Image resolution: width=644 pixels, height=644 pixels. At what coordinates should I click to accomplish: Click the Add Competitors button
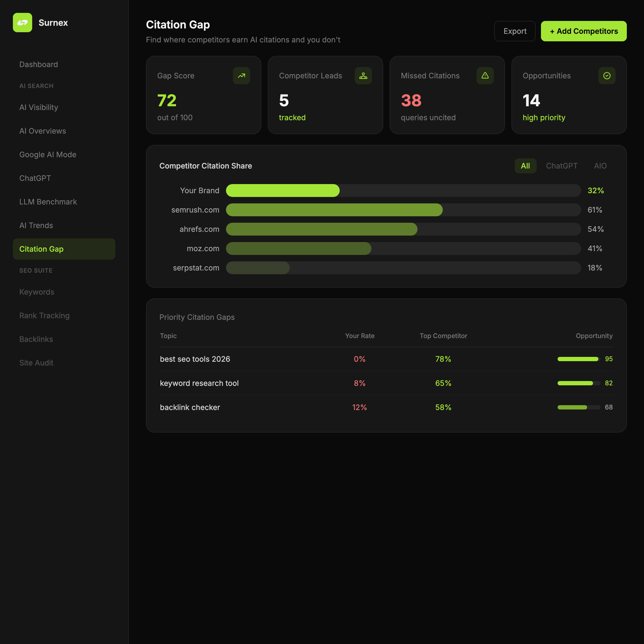click(583, 31)
